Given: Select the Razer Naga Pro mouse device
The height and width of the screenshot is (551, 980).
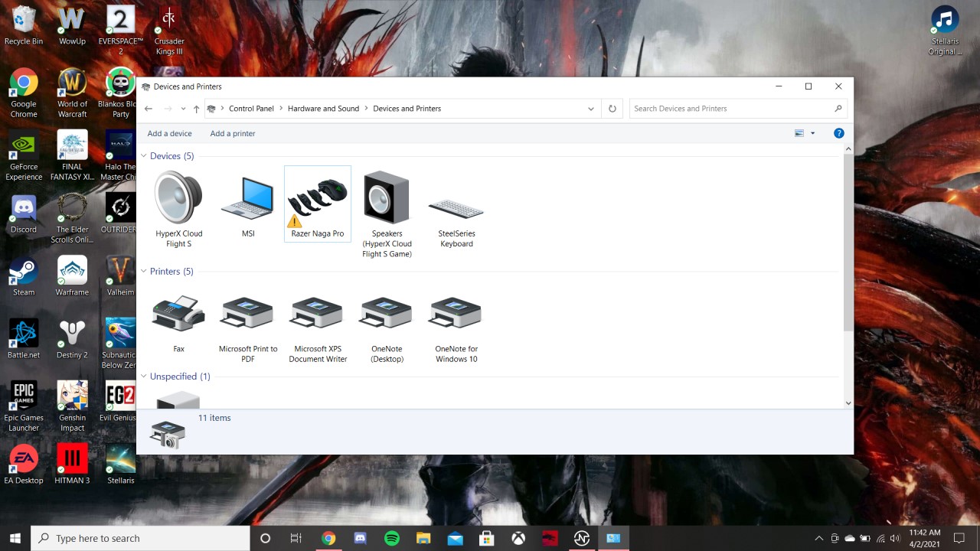Looking at the screenshot, I should 317,201.
